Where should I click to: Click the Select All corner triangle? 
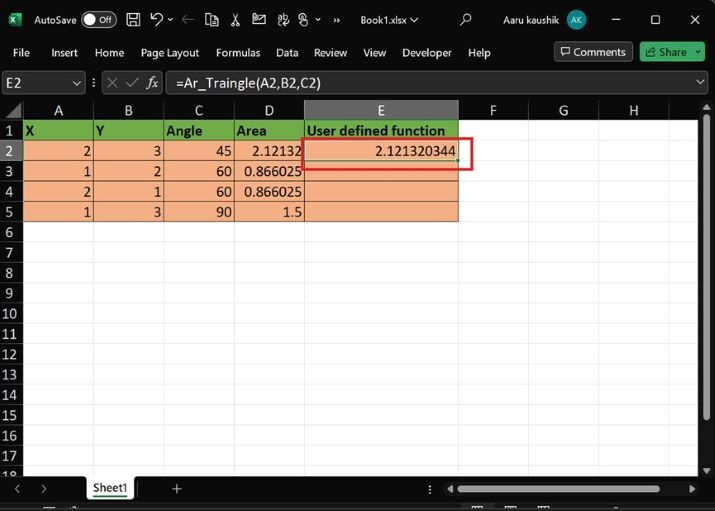click(x=13, y=110)
